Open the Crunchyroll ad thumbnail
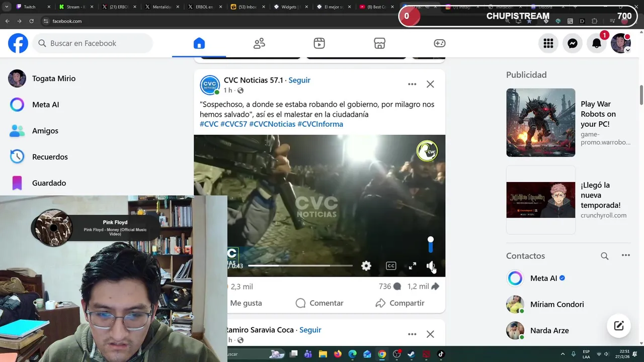Screen dimensions: 644x362 [540, 200]
